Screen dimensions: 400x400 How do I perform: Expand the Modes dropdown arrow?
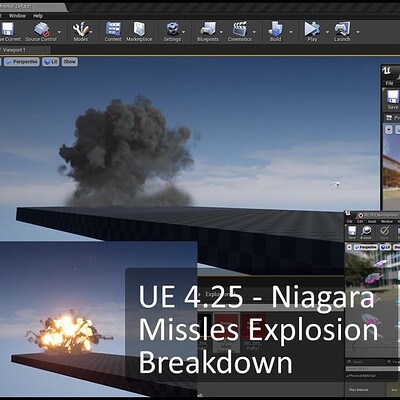point(91,32)
